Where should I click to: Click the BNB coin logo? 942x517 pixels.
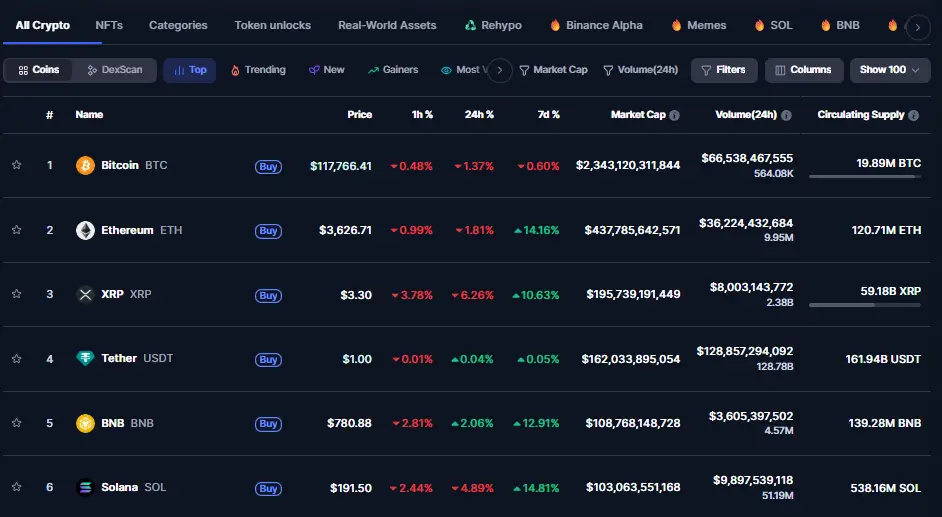click(85, 423)
